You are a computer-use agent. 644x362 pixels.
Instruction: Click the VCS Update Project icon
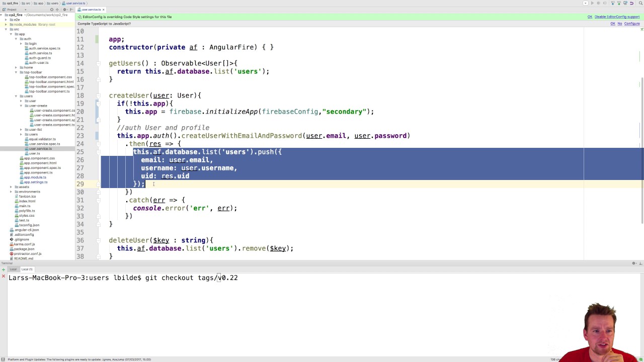click(613, 3)
